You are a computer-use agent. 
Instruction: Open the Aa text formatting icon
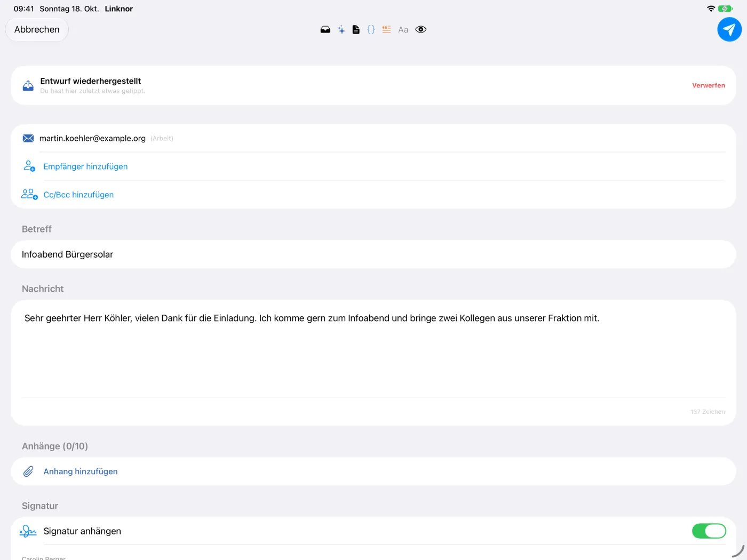click(403, 30)
